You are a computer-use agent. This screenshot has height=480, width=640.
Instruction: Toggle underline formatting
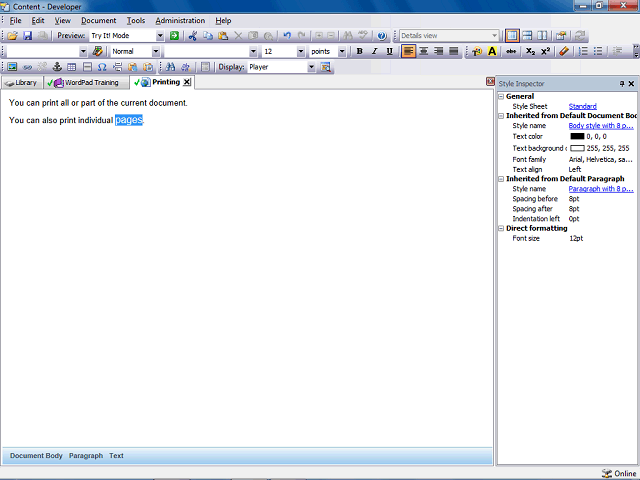point(389,51)
